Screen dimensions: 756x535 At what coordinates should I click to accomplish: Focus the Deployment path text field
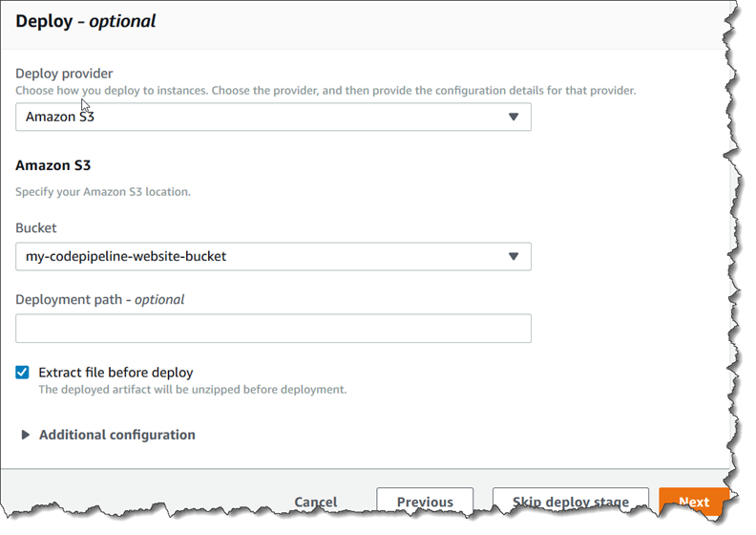(273, 329)
